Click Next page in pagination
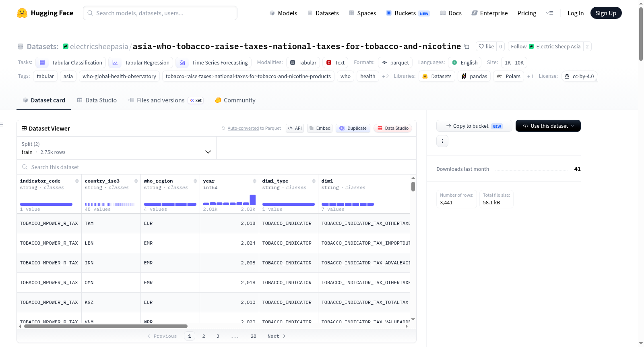 tap(277, 336)
